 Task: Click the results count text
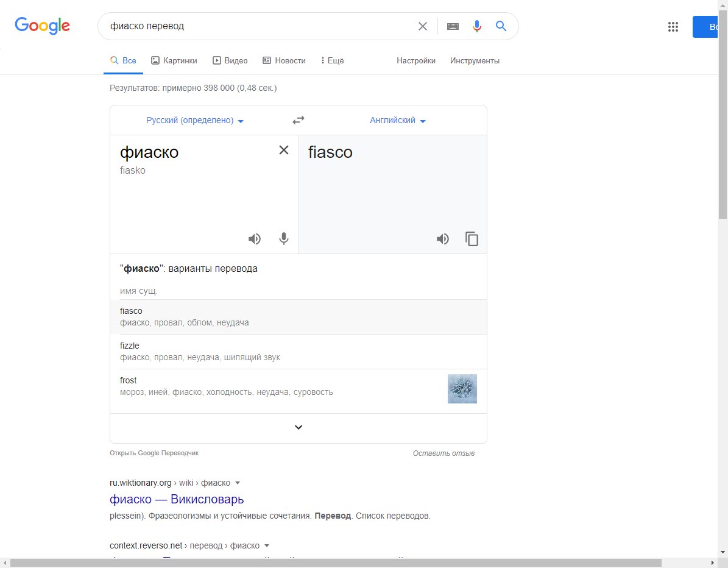point(193,88)
